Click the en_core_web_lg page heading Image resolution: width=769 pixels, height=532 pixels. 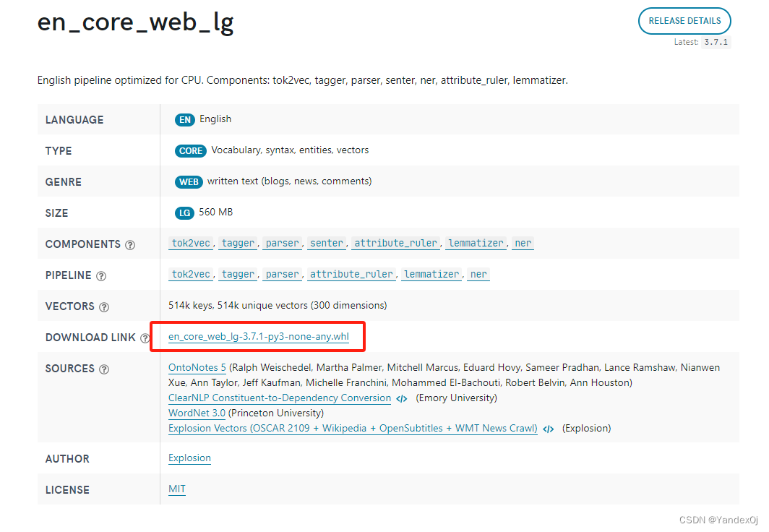tap(135, 22)
